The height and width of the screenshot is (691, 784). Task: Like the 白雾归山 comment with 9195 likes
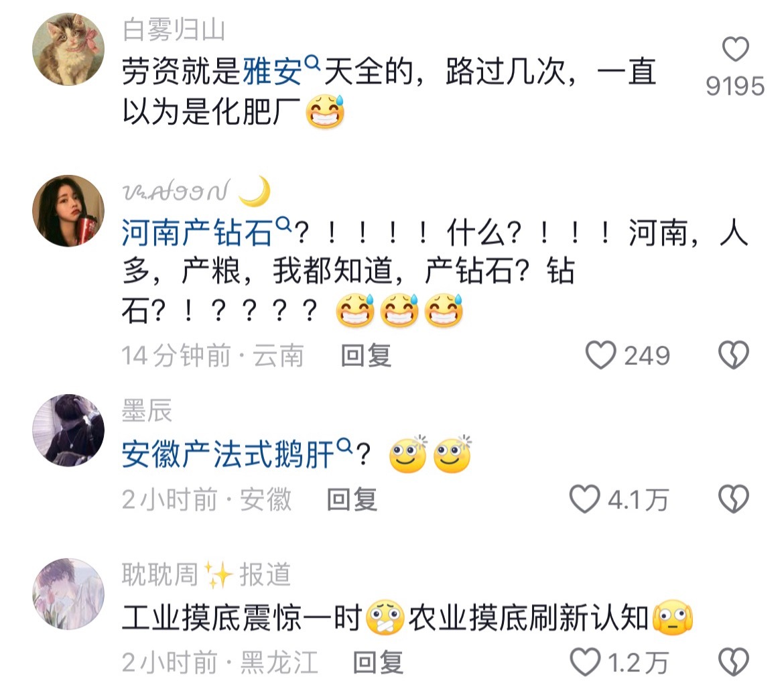(x=736, y=49)
